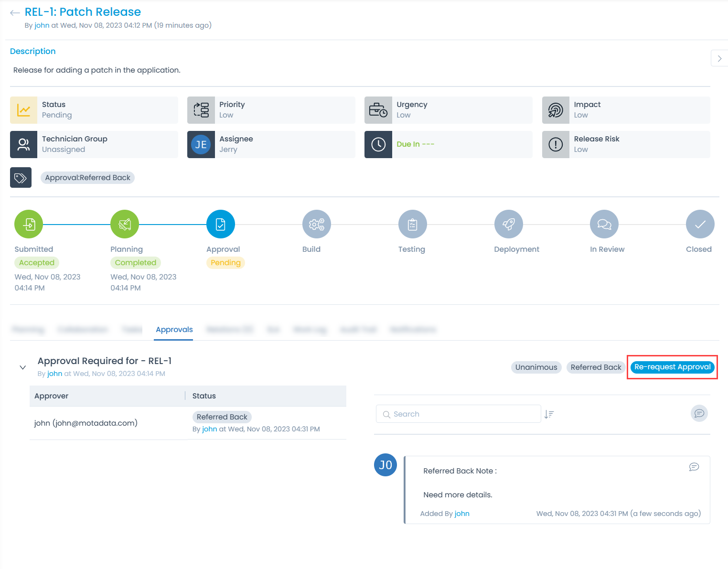Viewport: 728px width, 569px height.
Task: Select the Approval stage icon
Action: (221, 224)
